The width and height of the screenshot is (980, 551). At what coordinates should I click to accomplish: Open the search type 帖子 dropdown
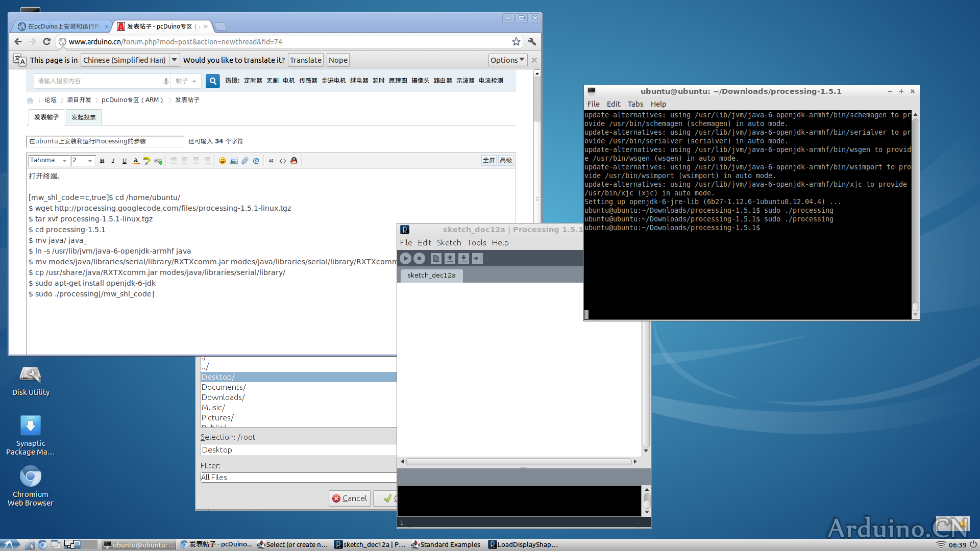(x=186, y=81)
